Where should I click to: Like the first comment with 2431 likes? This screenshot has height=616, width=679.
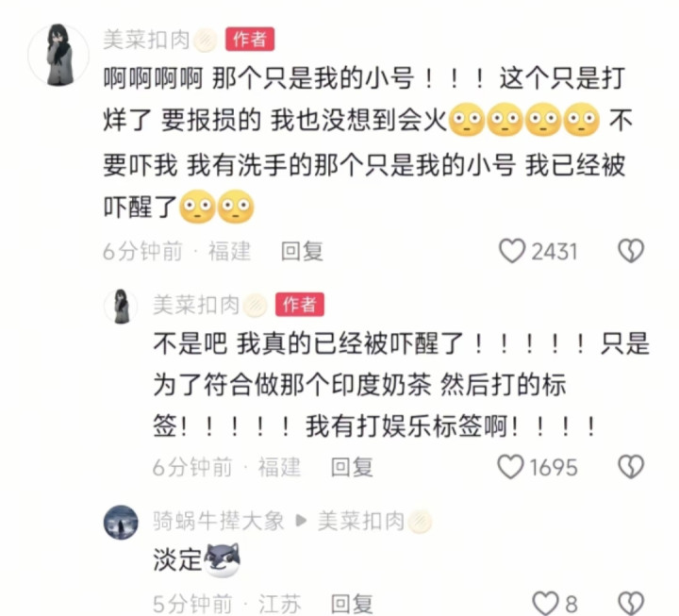pyautogui.click(x=512, y=251)
